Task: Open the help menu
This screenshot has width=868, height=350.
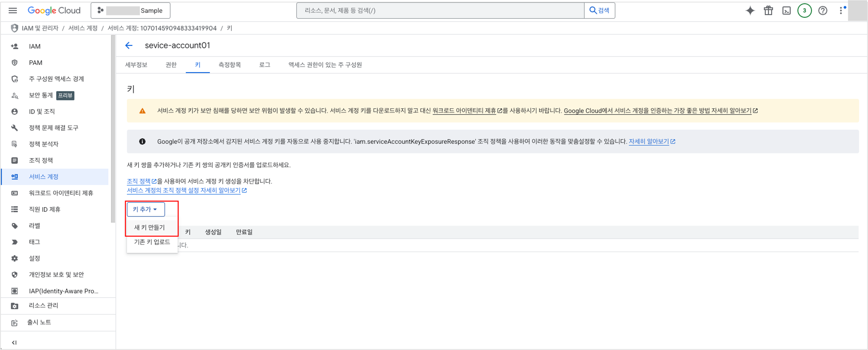Action: point(822,10)
